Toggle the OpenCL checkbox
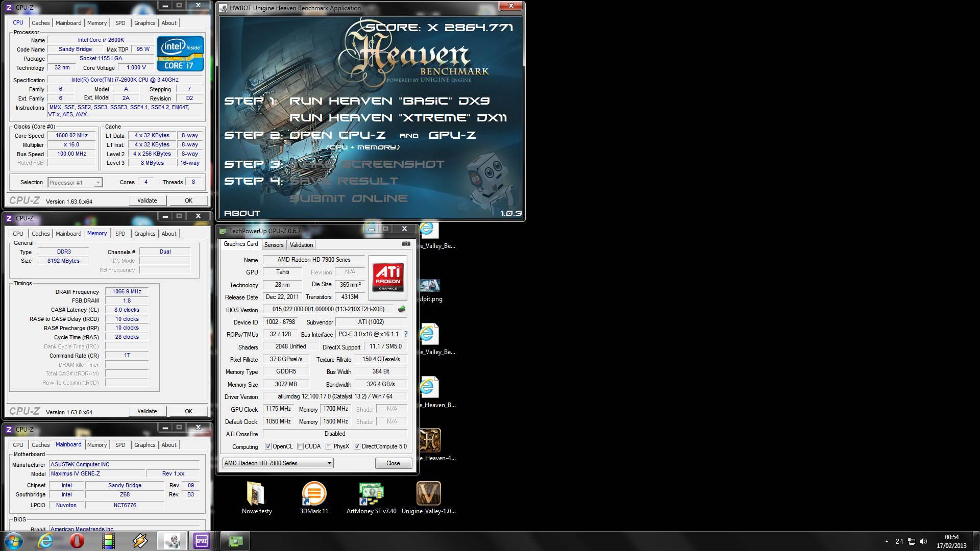The image size is (980, 551). [268, 446]
